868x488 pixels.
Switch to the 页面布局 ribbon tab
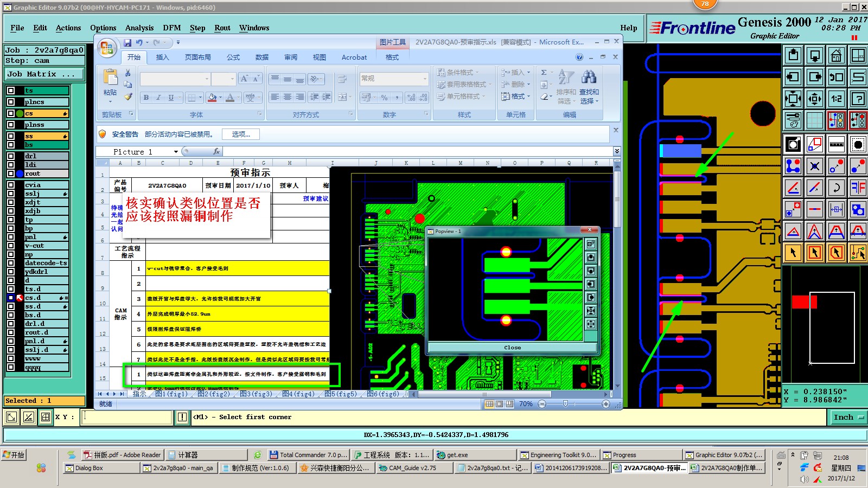point(197,57)
